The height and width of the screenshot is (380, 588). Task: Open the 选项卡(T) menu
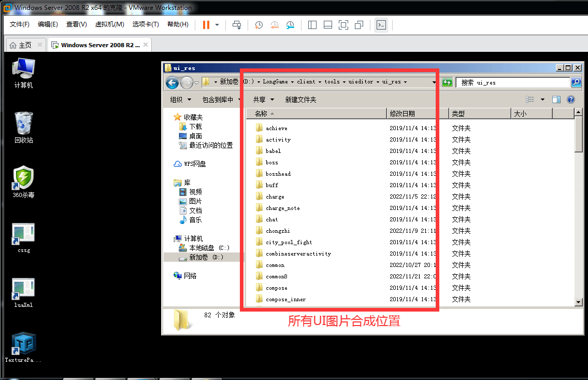(146, 24)
